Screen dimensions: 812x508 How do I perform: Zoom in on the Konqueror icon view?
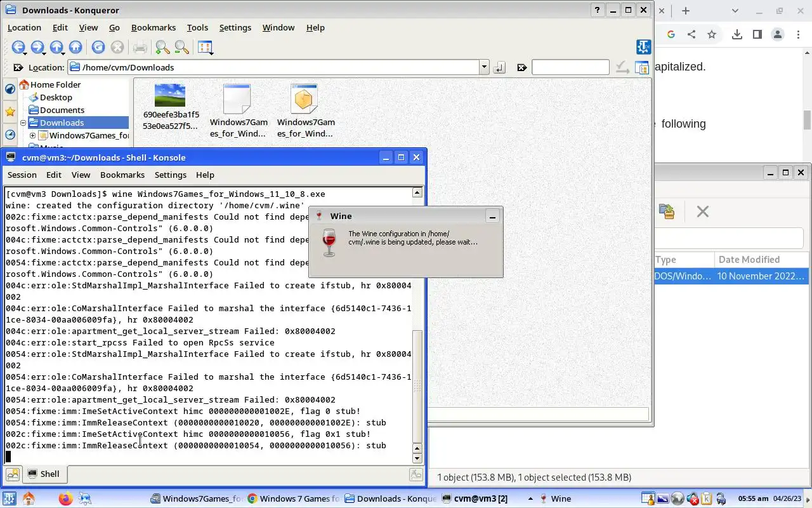tap(162, 47)
